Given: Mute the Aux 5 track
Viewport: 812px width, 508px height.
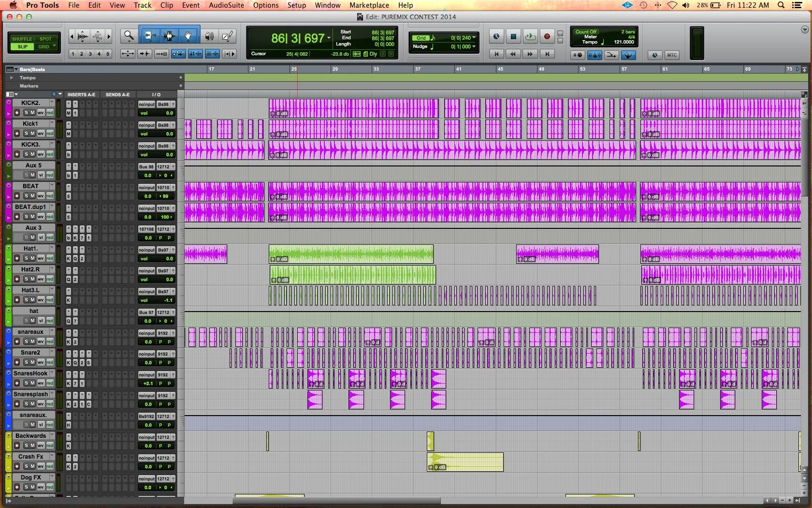Looking at the screenshot, I should (32, 175).
